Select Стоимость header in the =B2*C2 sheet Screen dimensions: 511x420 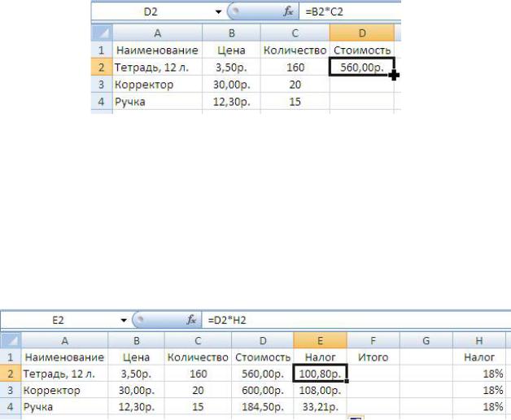click(362, 50)
